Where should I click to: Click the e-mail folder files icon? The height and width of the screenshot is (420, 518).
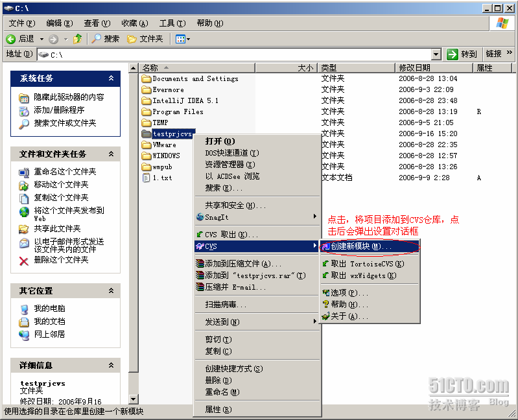(24, 243)
